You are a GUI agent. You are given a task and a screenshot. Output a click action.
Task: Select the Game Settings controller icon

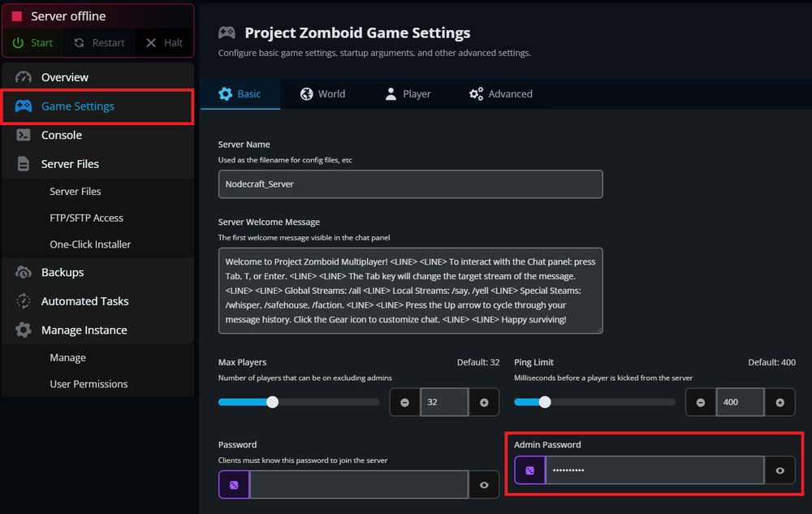click(x=24, y=106)
